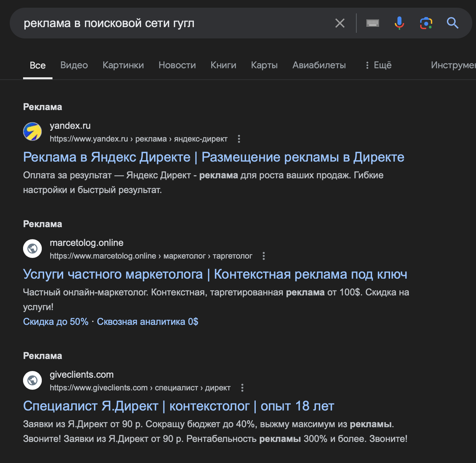Click the marcetolog.online site name

pos(87,243)
